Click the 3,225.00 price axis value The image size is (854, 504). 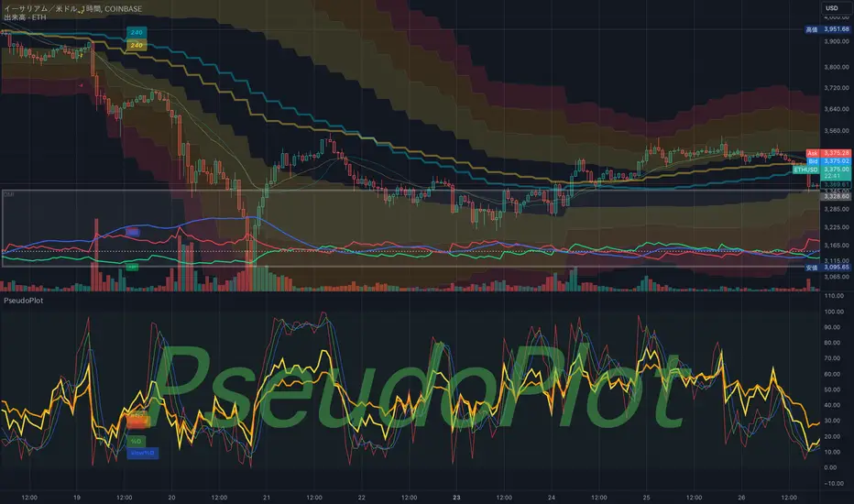click(836, 227)
